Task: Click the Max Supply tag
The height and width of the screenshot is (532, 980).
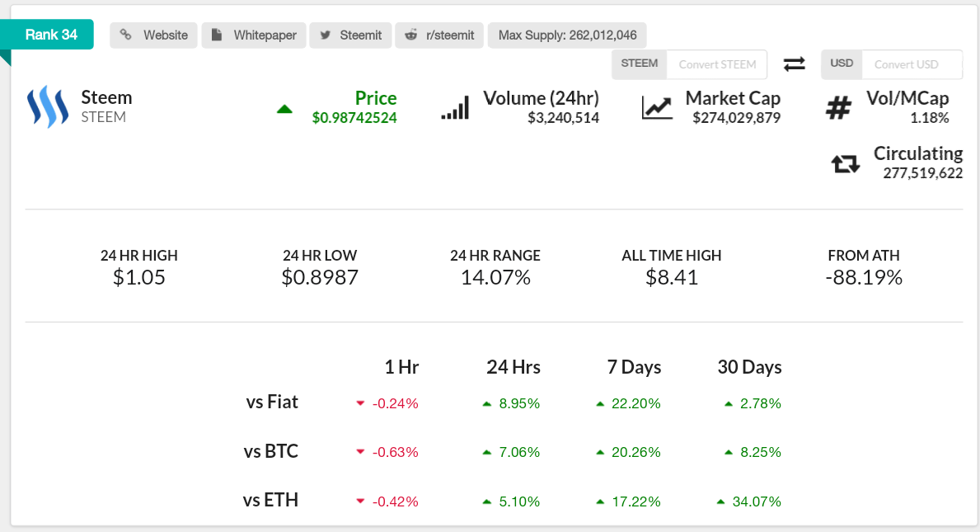Action: point(567,35)
